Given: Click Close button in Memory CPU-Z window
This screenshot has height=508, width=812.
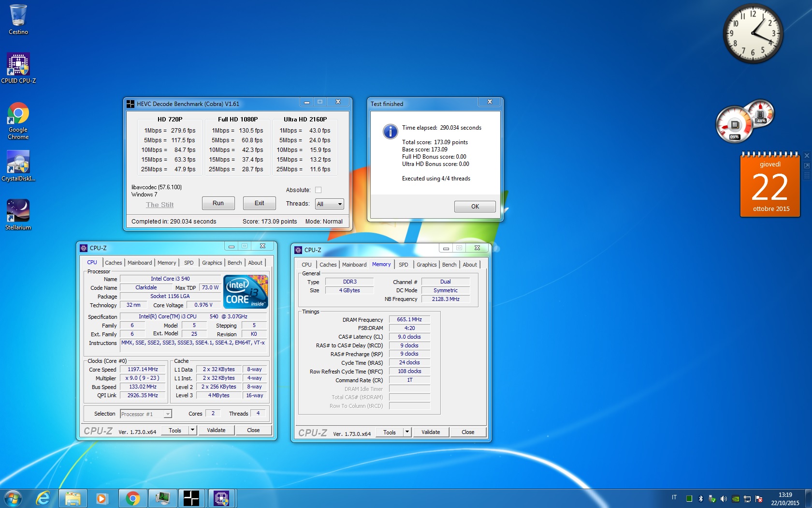Looking at the screenshot, I should [468, 432].
